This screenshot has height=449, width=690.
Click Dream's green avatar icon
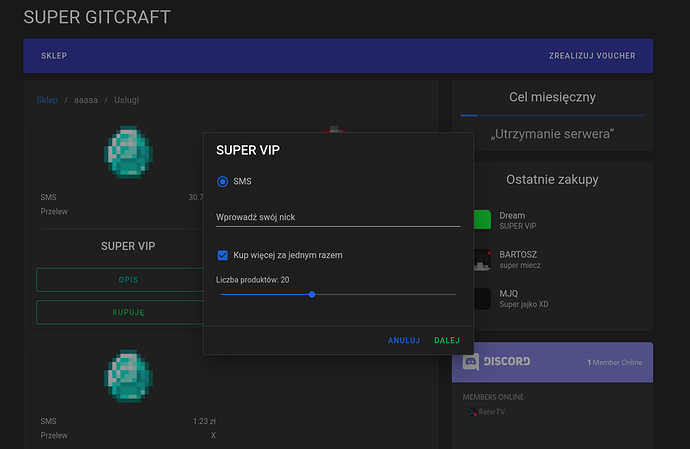(483, 221)
